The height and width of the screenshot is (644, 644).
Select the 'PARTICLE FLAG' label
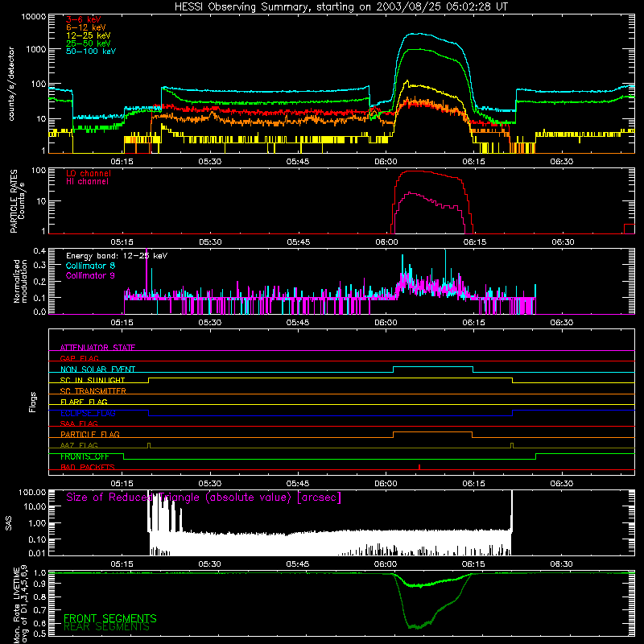click(x=90, y=434)
